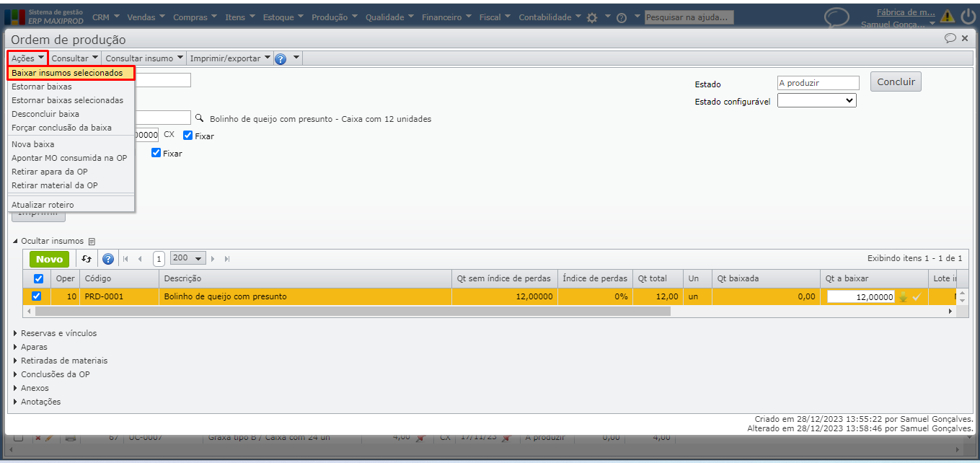Open the settings gear menu
The image size is (980, 463).
click(x=592, y=17)
